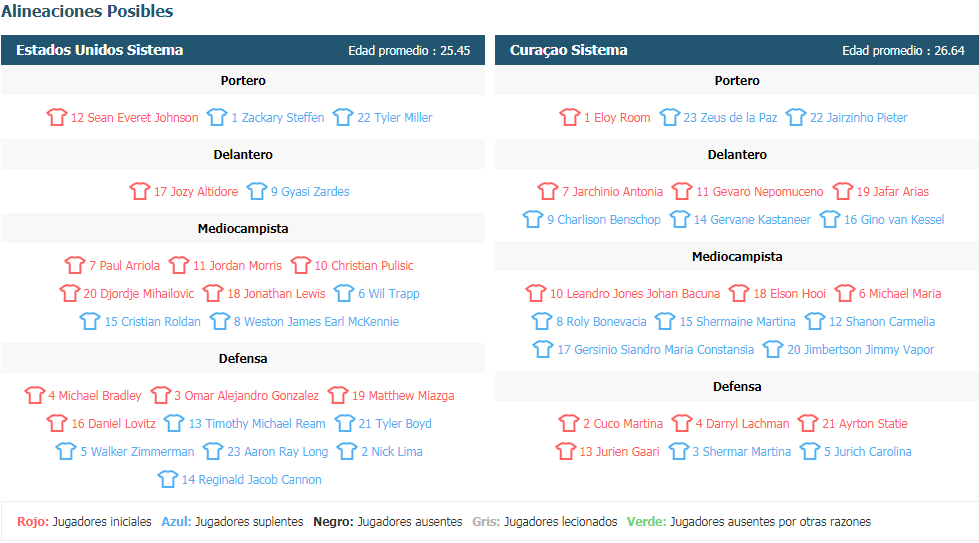Click 19 Jafar Arias name
The width and height of the screenshot is (979, 543).
(892, 192)
